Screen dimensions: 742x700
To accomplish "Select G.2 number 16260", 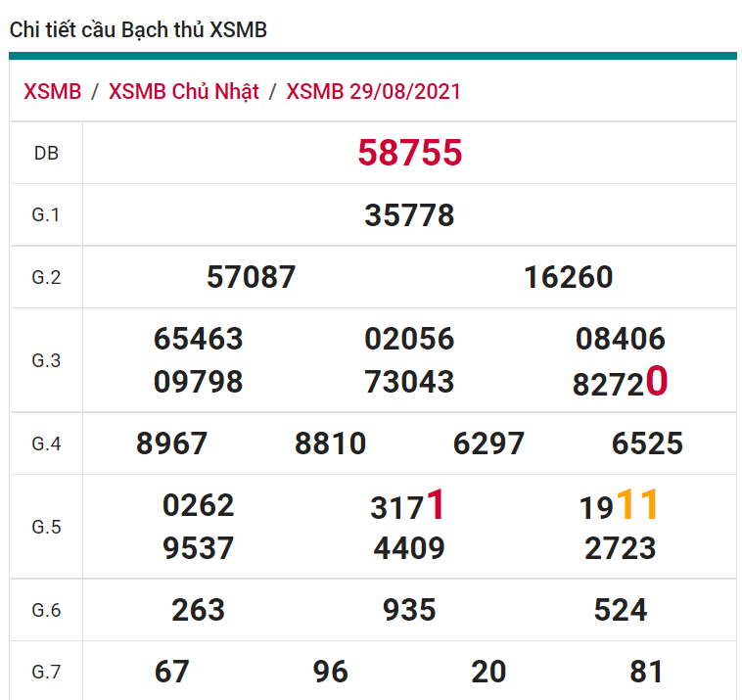I will tap(568, 277).
